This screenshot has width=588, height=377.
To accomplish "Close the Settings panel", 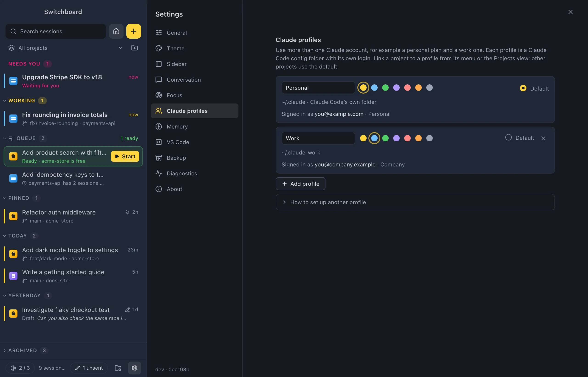I will (570, 12).
